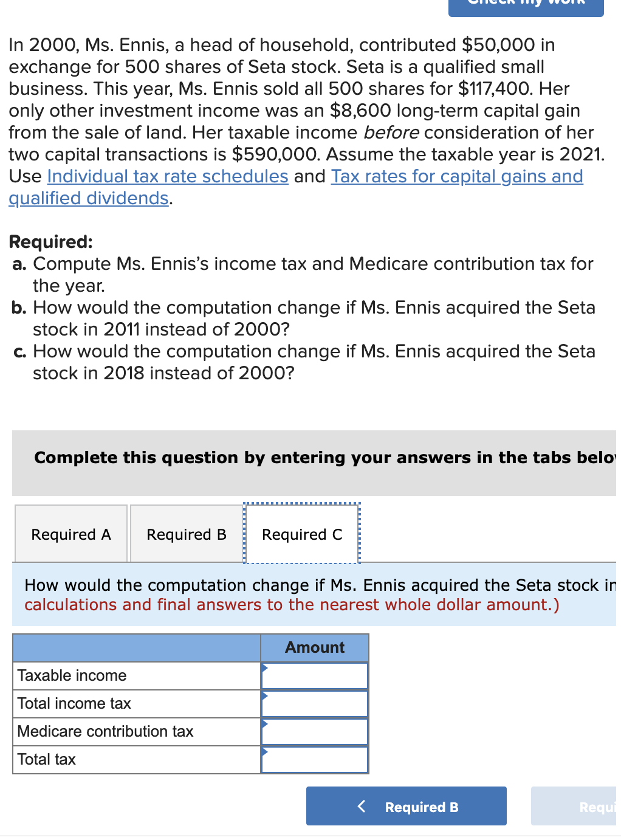Click the Check my work button
The height and width of the screenshot is (840, 621).
[526, 6]
